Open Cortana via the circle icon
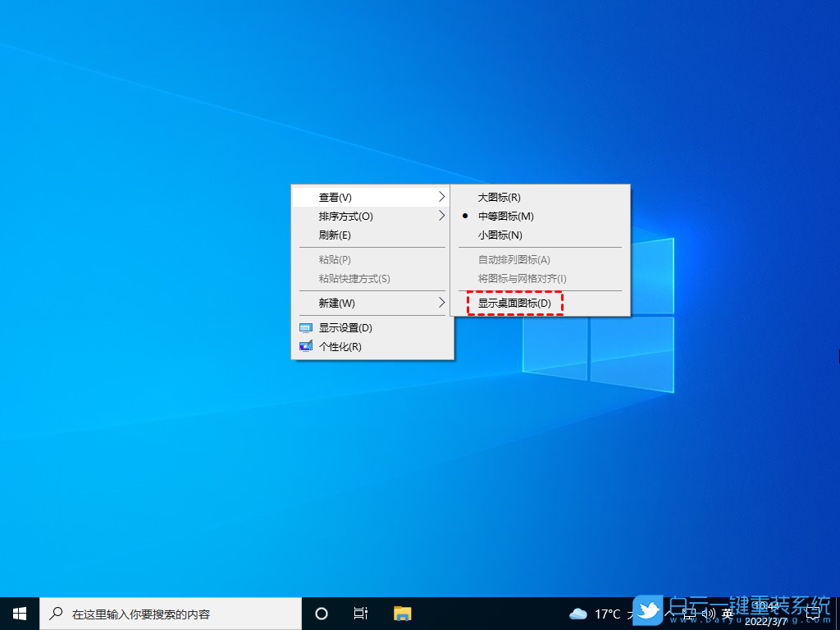840x630 pixels. [321, 613]
